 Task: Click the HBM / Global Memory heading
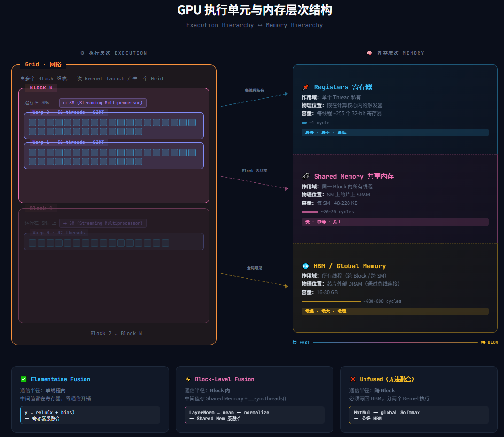coord(350,266)
